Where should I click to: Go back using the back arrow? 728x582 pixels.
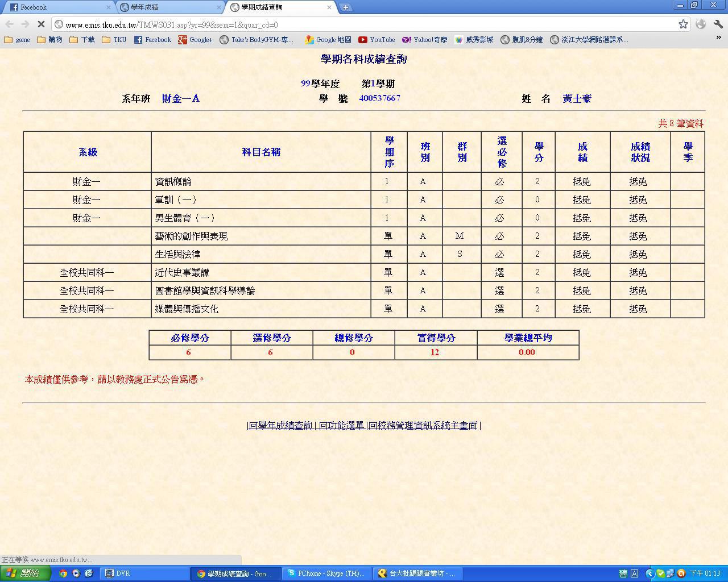(x=9, y=24)
